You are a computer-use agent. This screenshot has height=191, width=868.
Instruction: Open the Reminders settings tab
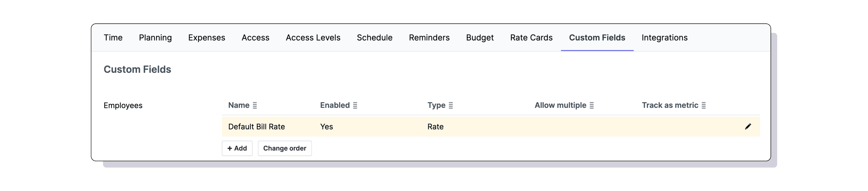(x=429, y=38)
